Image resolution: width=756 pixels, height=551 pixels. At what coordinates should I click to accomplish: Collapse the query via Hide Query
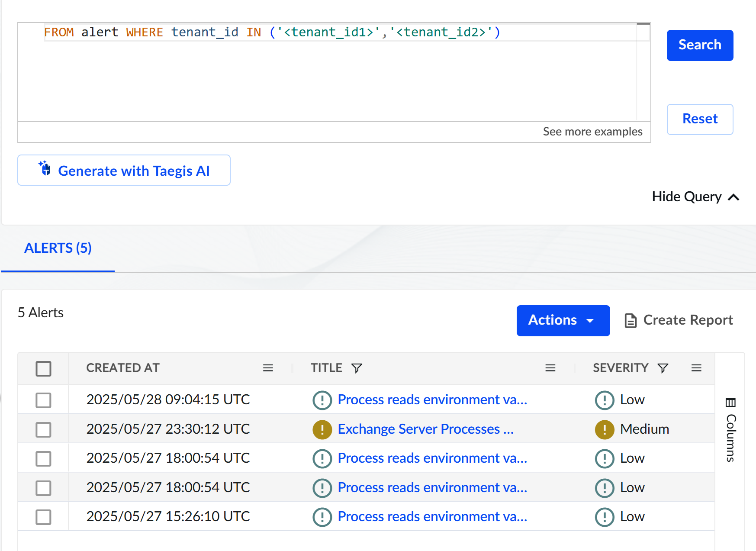tap(695, 197)
